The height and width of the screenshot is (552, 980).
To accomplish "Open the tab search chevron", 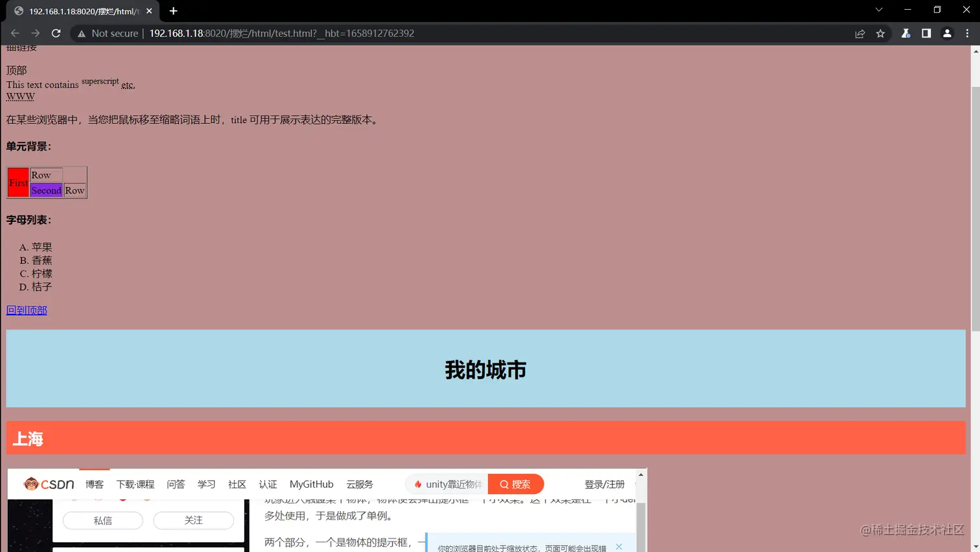I will tap(878, 10).
